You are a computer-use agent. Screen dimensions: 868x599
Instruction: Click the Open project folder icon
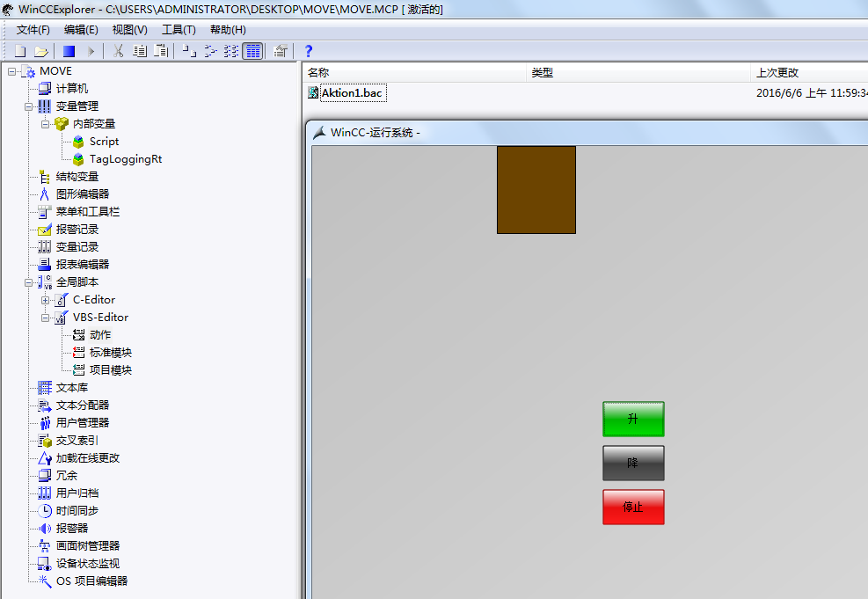pyautogui.click(x=40, y=51)
